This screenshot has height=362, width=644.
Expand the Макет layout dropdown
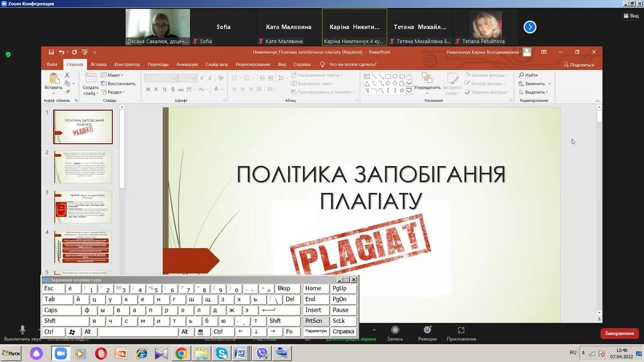pos(114,75)
